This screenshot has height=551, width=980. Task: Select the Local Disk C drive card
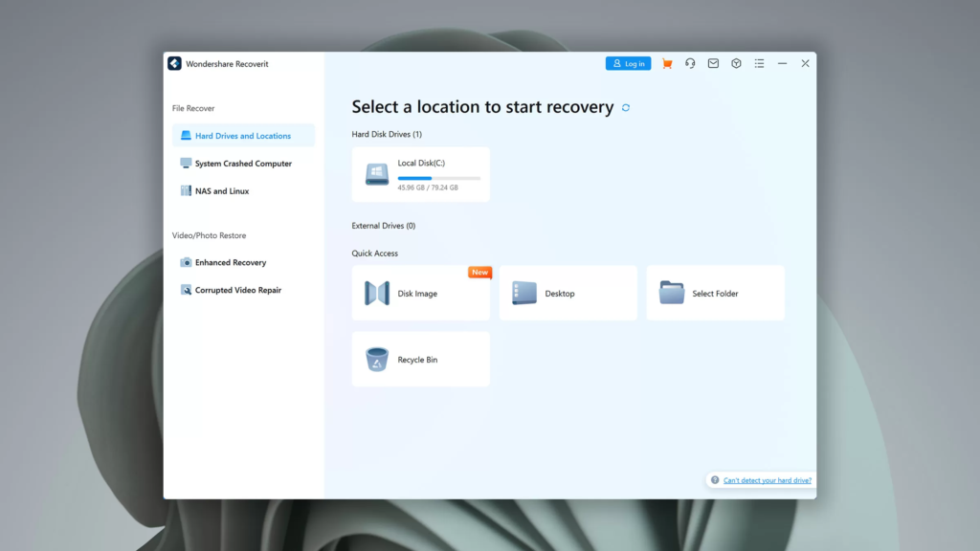coord(421,174)
